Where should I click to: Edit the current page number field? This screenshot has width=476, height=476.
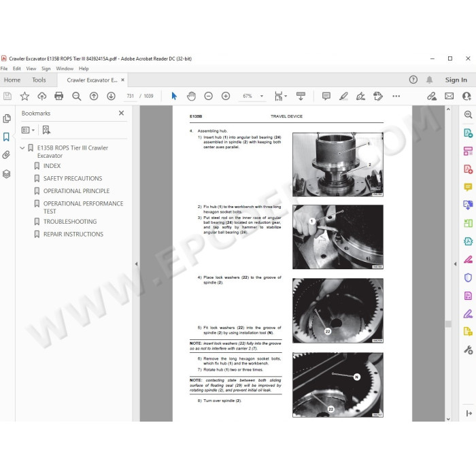(131, 97)
